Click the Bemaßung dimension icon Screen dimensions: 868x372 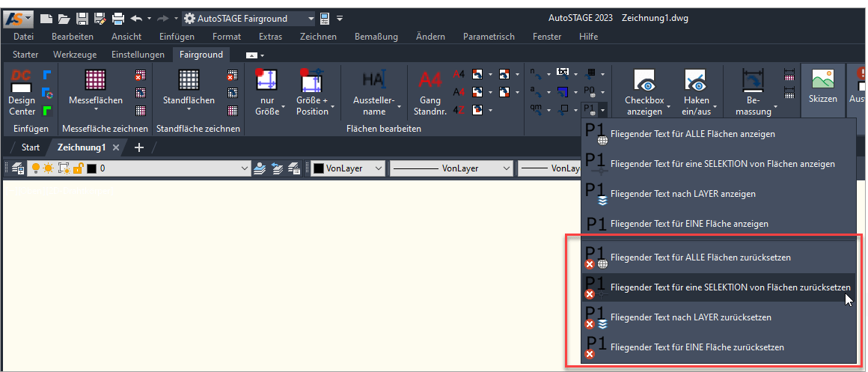click(x=754, y=79)
